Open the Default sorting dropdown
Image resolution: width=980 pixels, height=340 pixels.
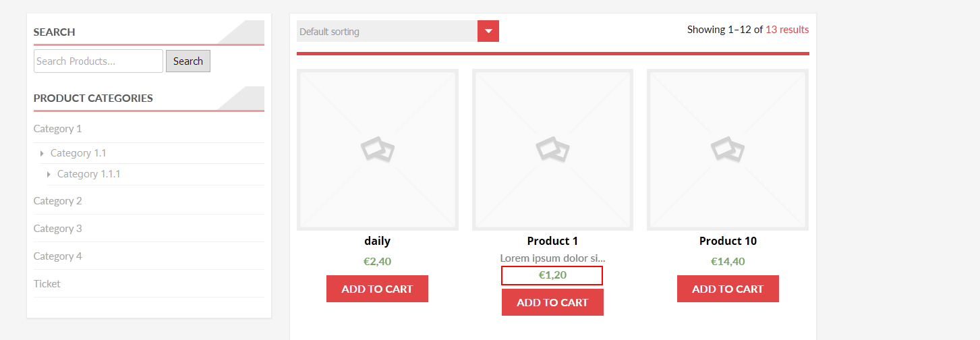[398, 31]
